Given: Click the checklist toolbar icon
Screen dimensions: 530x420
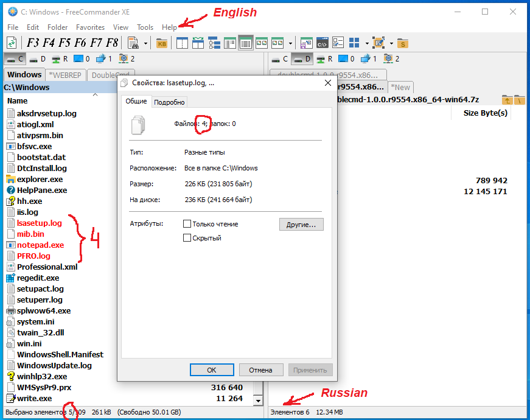Looking at the screenshot, I should (x=338, y=43).
